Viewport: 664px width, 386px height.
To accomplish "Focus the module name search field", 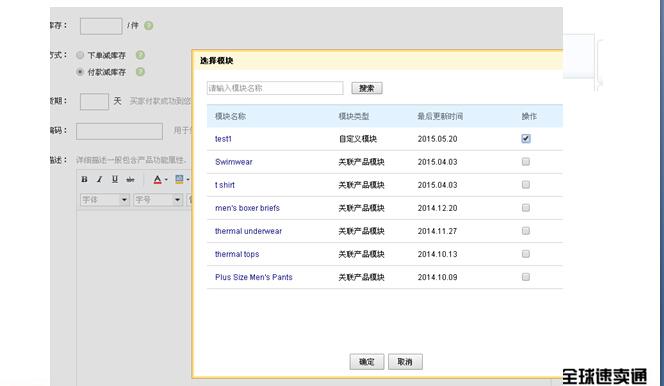I will pyautogui.click(x=275, y=88).
